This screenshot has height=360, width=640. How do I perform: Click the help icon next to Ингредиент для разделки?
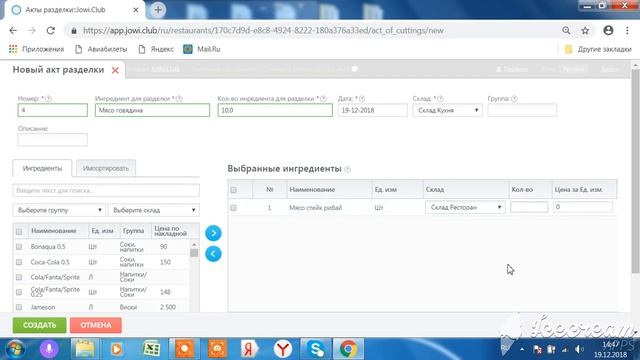pos(179,99)
